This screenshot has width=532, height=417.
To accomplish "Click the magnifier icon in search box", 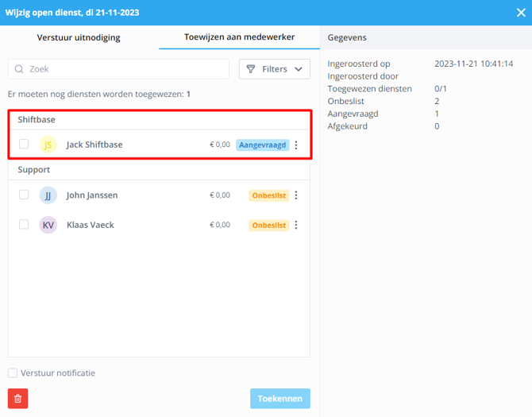I will click(20, 69).
